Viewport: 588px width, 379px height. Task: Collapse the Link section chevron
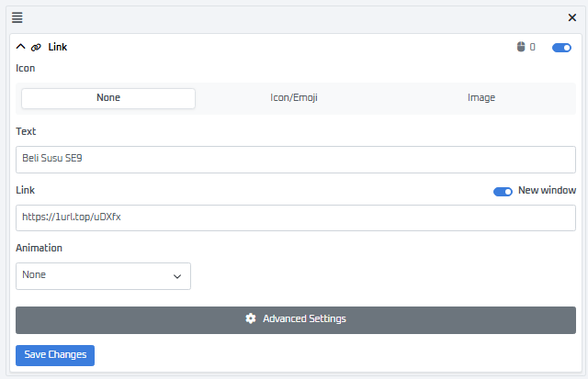(x=21, y=47)
